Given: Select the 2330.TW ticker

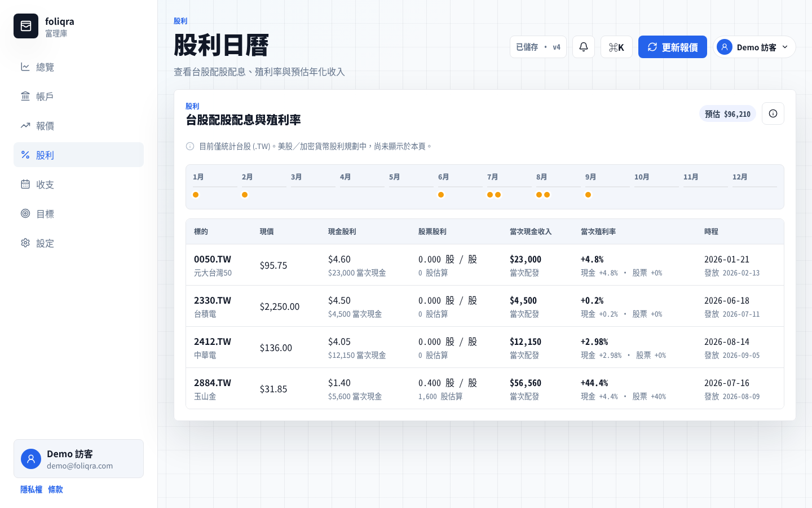Looking at the screenshot, I should (213, 300).
